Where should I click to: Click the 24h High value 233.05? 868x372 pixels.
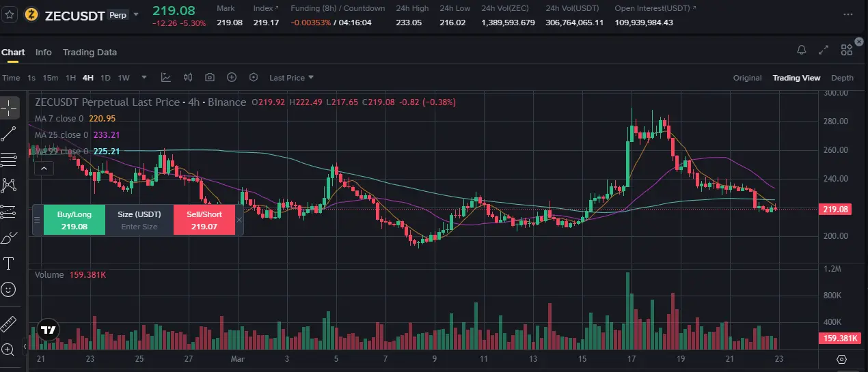click(409, 23)
